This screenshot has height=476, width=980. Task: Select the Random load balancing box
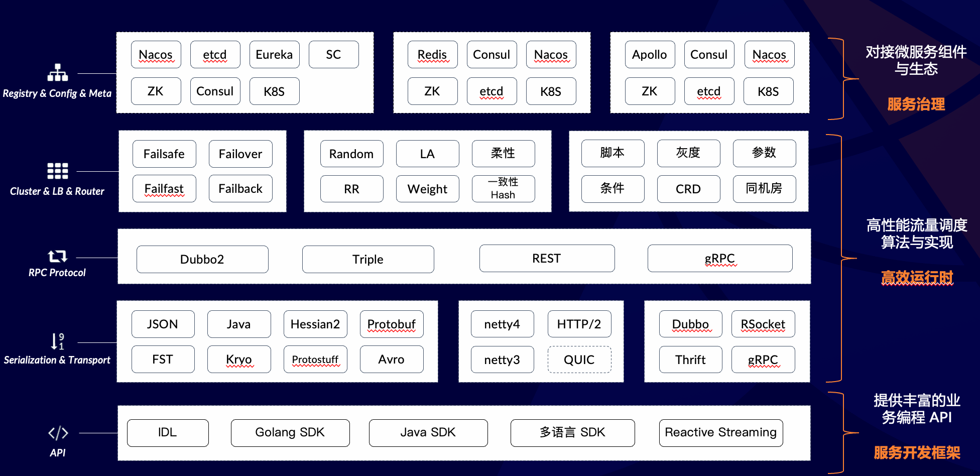coord(351,154)
